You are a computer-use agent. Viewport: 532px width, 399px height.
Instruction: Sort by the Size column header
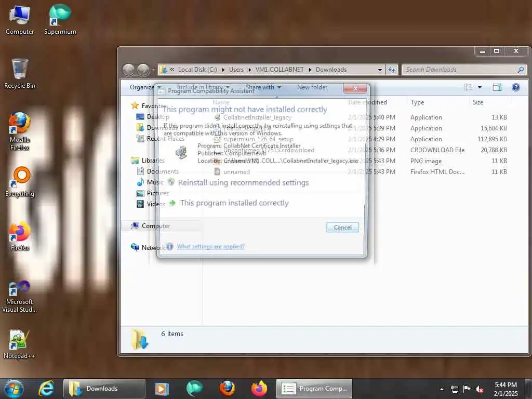[x=478, y=102]
